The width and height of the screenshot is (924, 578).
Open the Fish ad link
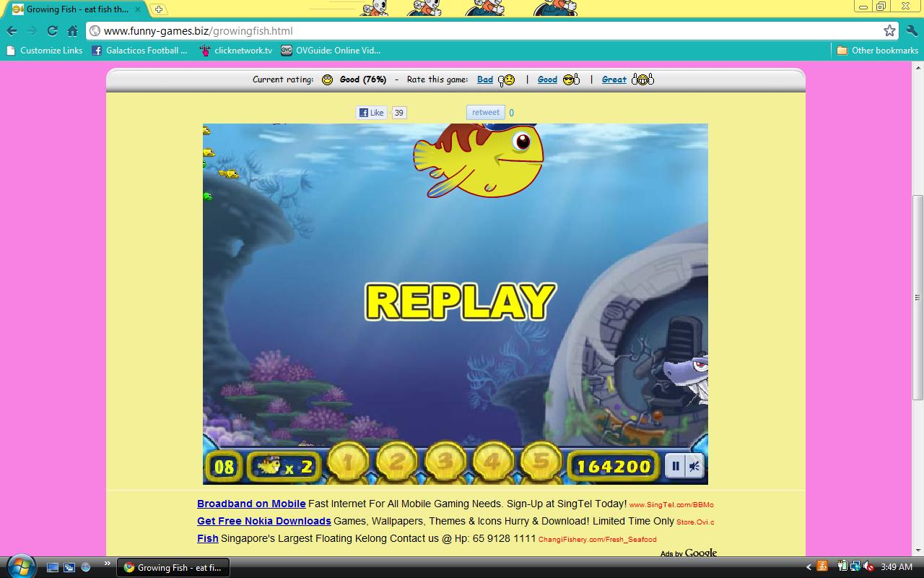coord(208,538)
